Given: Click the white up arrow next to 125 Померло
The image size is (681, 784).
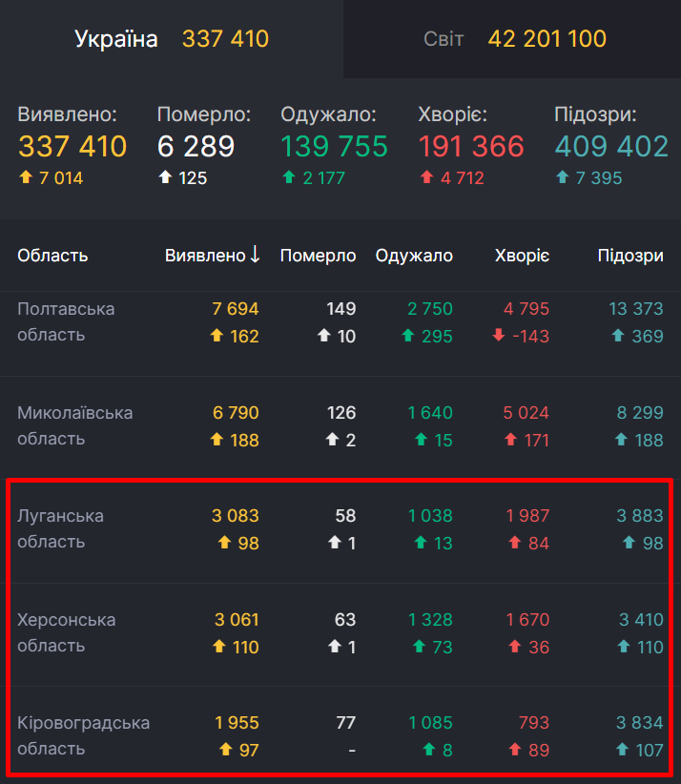Looking at the screenshot, I should click(163, 177).
